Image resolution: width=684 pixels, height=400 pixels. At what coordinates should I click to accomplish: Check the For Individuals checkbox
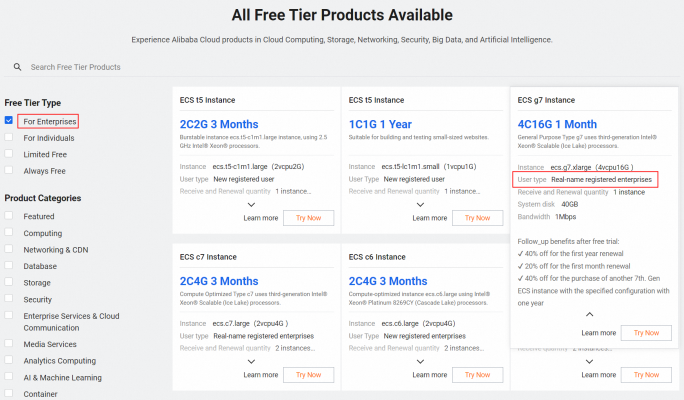(9, 137)
